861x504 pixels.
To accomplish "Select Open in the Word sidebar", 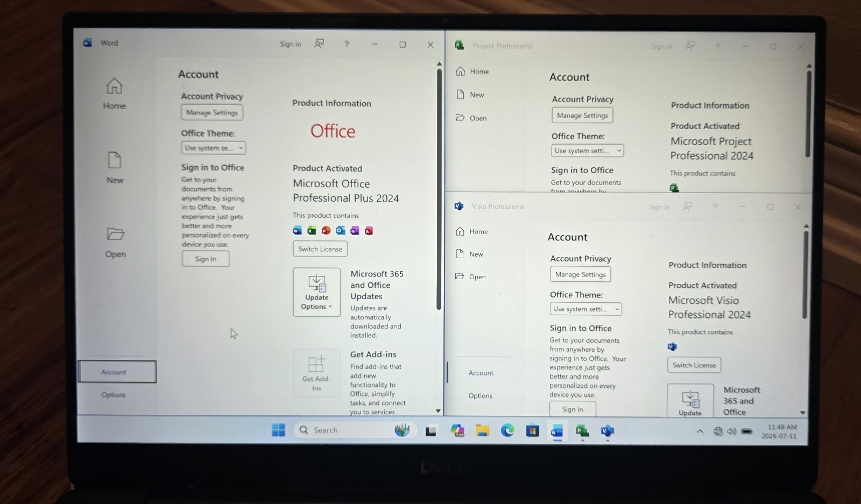I will click(x=115, y=242).
